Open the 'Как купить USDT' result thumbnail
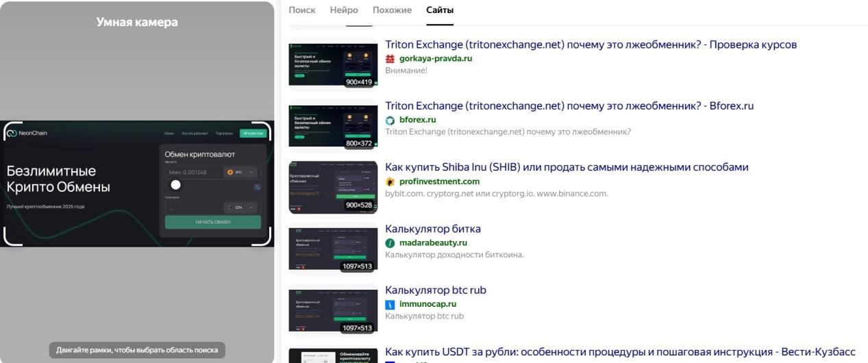This screenshot has width=868, height=363. (333, 356)
